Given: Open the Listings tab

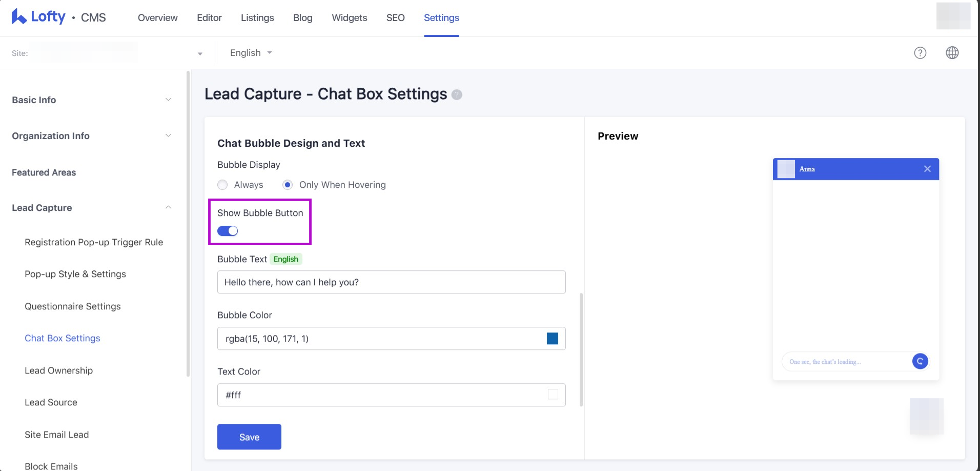Looking at the screenshot, I should coord(257,18).
